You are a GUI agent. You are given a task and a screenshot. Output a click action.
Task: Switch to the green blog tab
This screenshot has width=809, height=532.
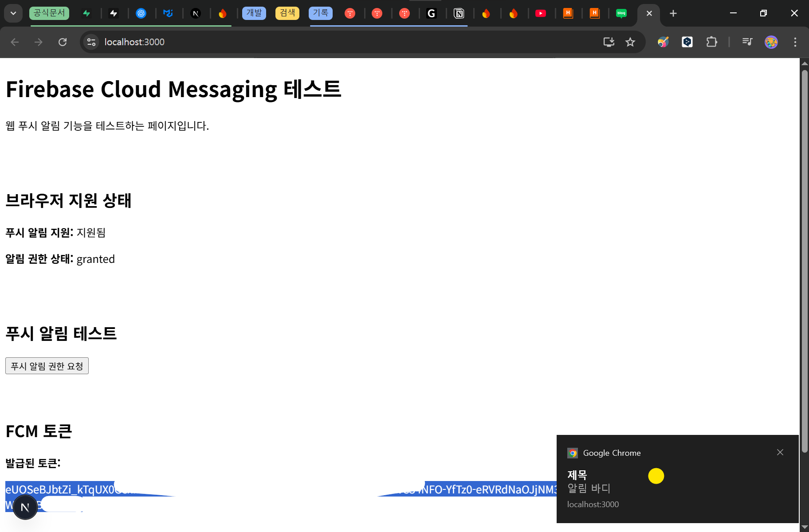[622, 13]
